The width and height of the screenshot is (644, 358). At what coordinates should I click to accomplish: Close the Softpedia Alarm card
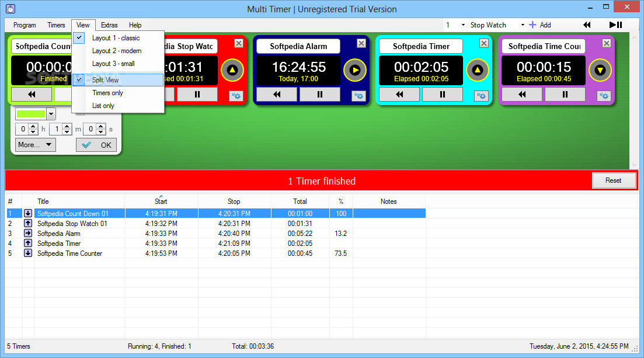[x=361, y=43]
